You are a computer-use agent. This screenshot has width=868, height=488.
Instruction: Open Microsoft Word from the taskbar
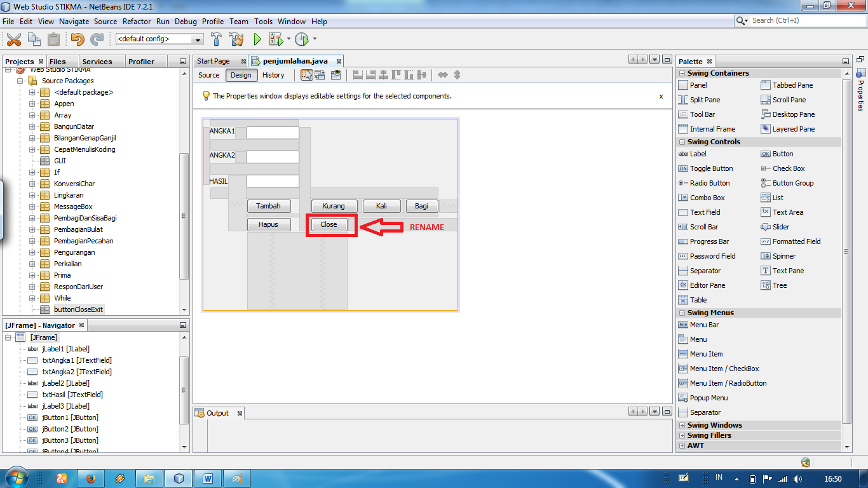click(x=208, y=478)
